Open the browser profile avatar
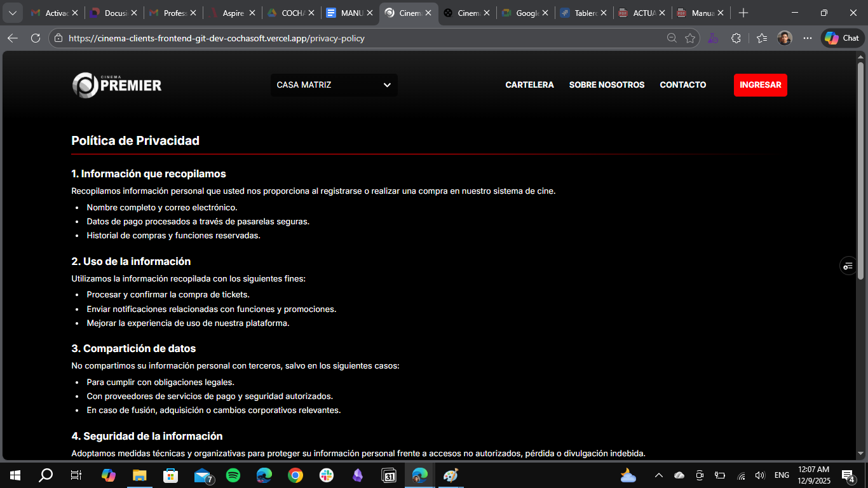 (x=785, y=38)
